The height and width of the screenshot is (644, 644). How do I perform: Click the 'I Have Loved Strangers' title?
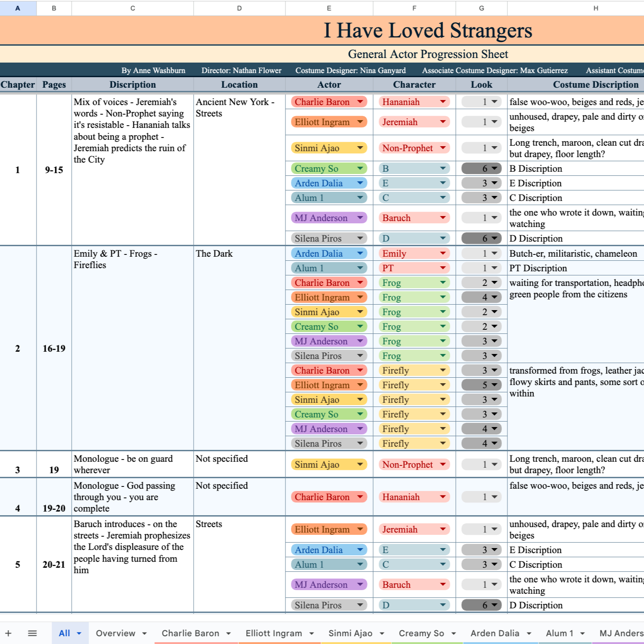[x=428, y=30]
